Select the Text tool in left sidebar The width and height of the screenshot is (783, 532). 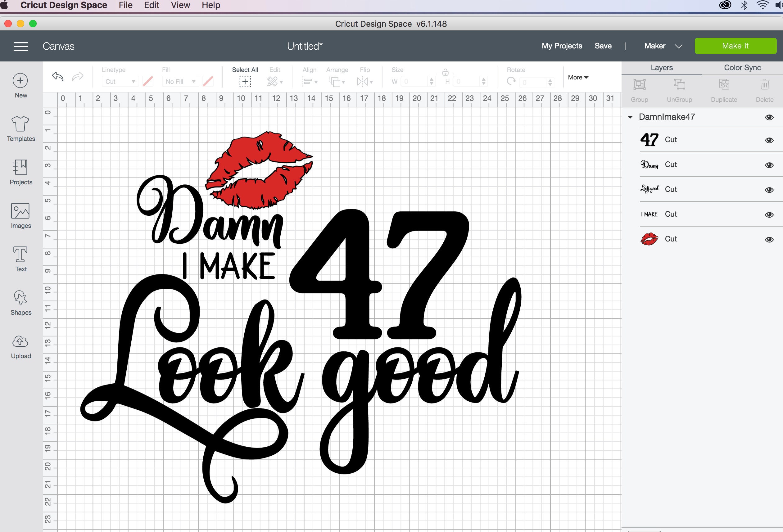click(20, 259)
